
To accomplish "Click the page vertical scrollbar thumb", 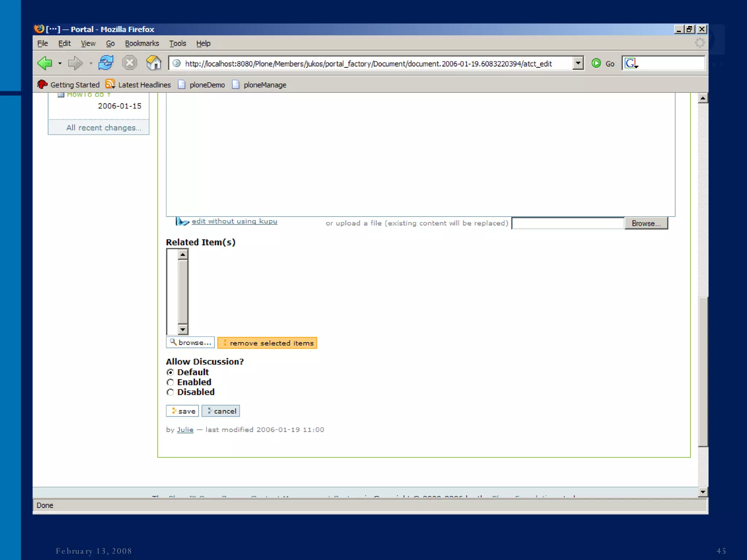I will [703, 372].
